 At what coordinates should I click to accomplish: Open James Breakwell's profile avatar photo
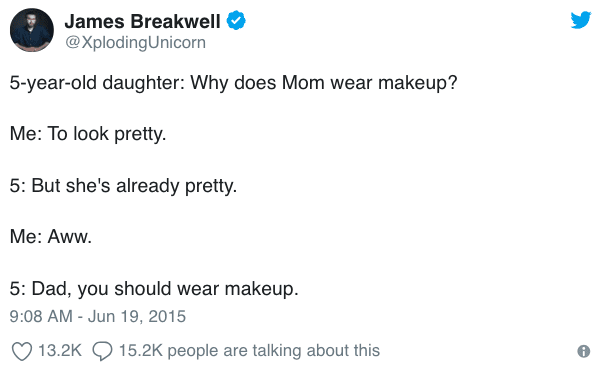[32, 30]
